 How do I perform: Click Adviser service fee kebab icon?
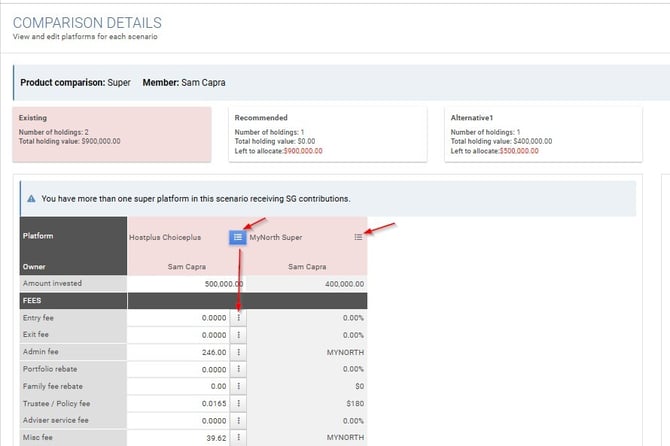pos(238,421)
